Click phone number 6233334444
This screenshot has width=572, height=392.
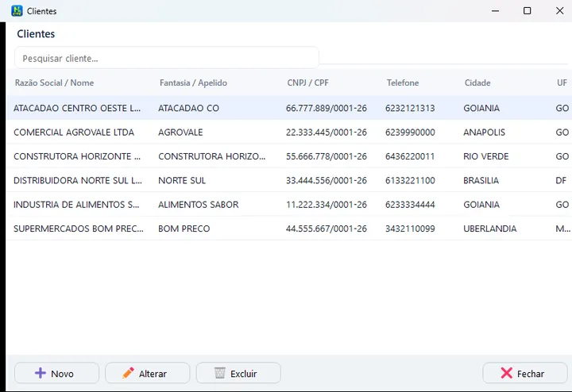click(410, 205)
